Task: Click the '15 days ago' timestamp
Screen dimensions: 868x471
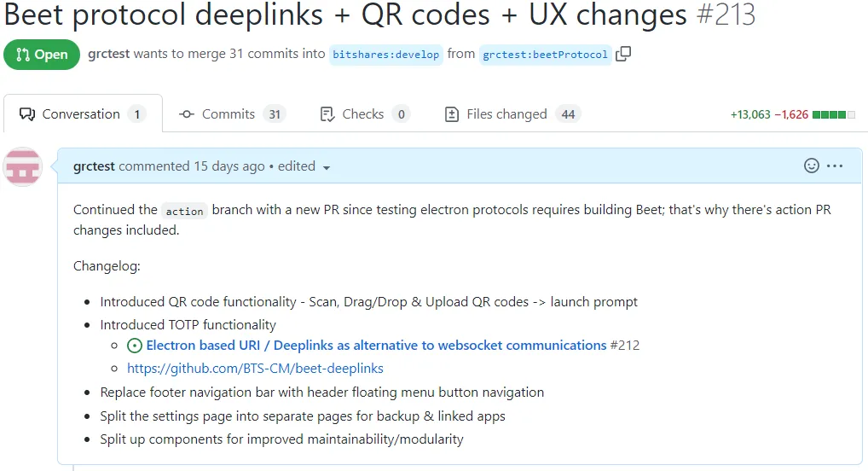Action: 229,166
